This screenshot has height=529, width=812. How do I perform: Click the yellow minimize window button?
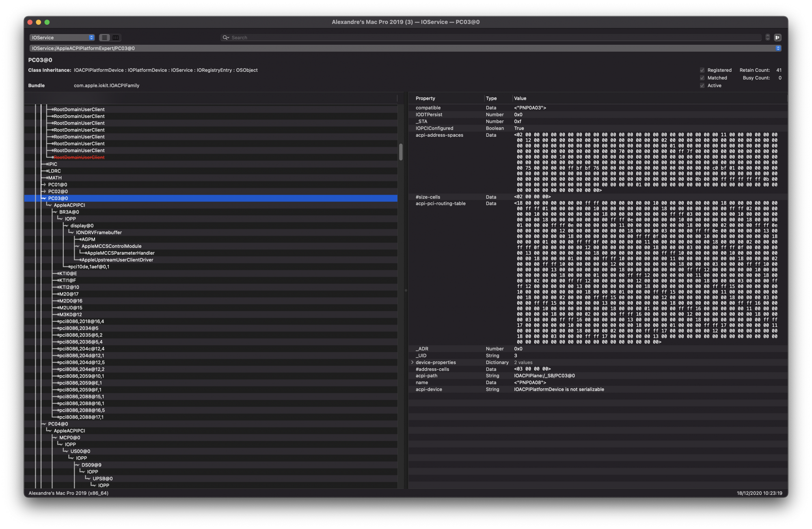[39, 22]
